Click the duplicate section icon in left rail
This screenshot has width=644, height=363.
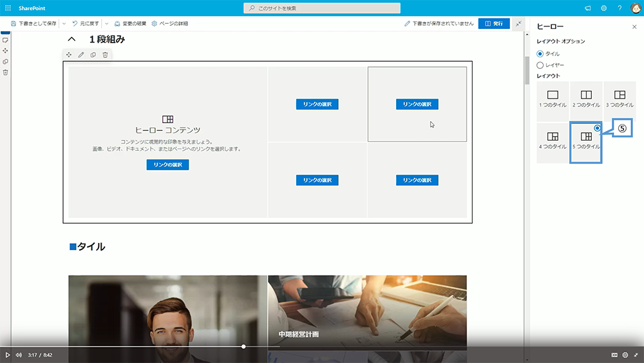[5, 62]
